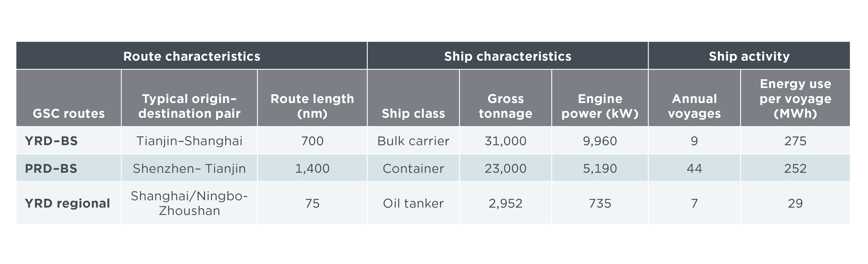Select the Ship characteristics header cell
Viewport: 868px width, 264px height.
(507, 56)
